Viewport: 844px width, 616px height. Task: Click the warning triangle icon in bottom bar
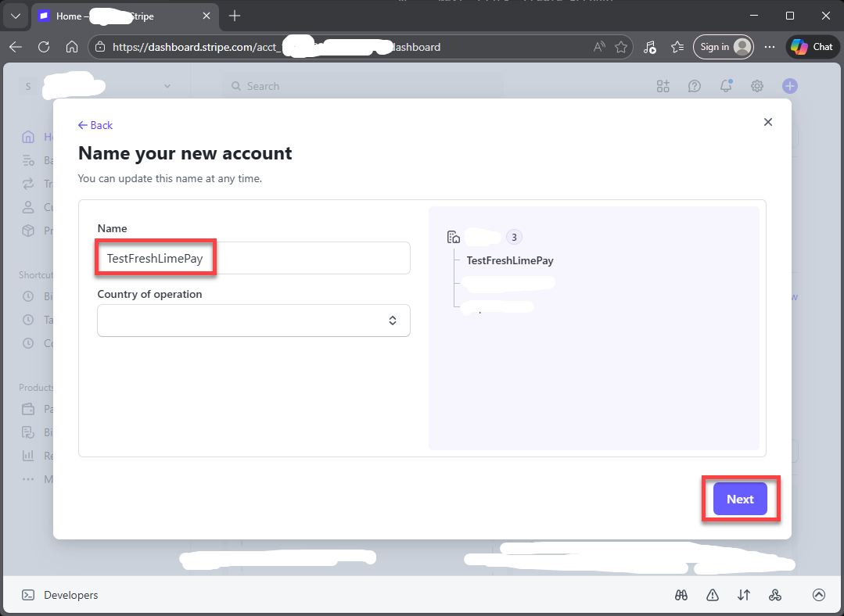[712, 595]
